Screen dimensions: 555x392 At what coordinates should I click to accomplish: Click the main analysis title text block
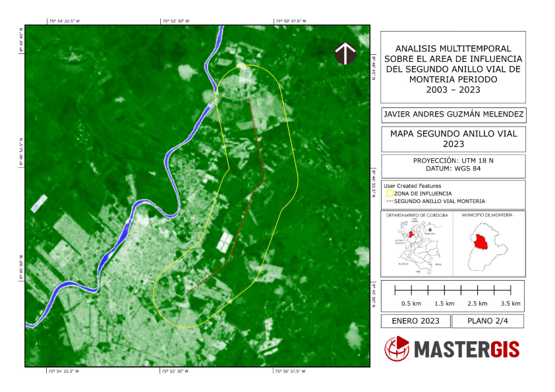point(453,69)
